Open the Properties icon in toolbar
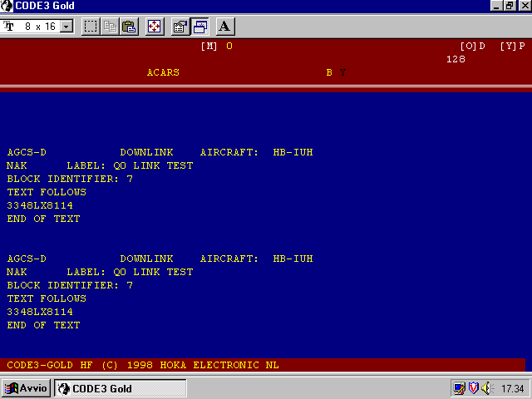Screen dimensions: 532x399 click(x=180, y=27)
